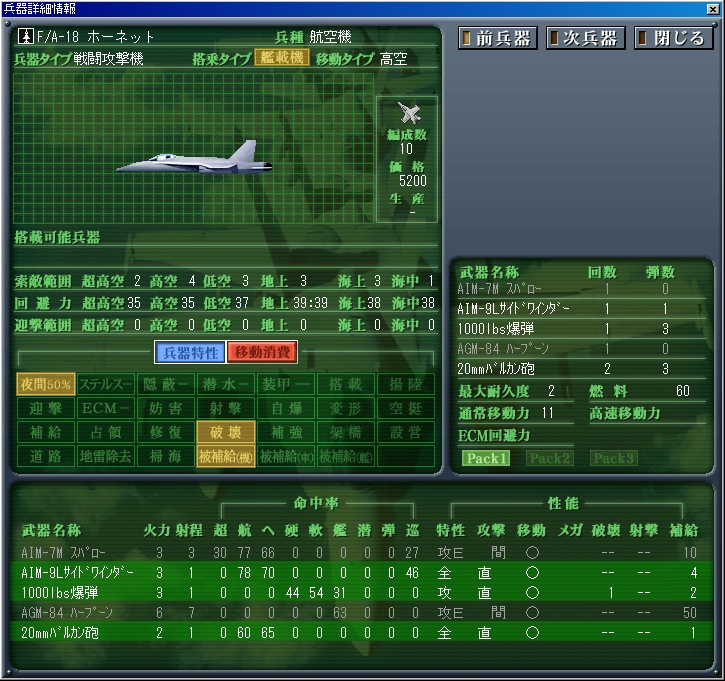Click the 射撃 trait cell
Viewport: 725px width, 681px height.
point(226,408)
